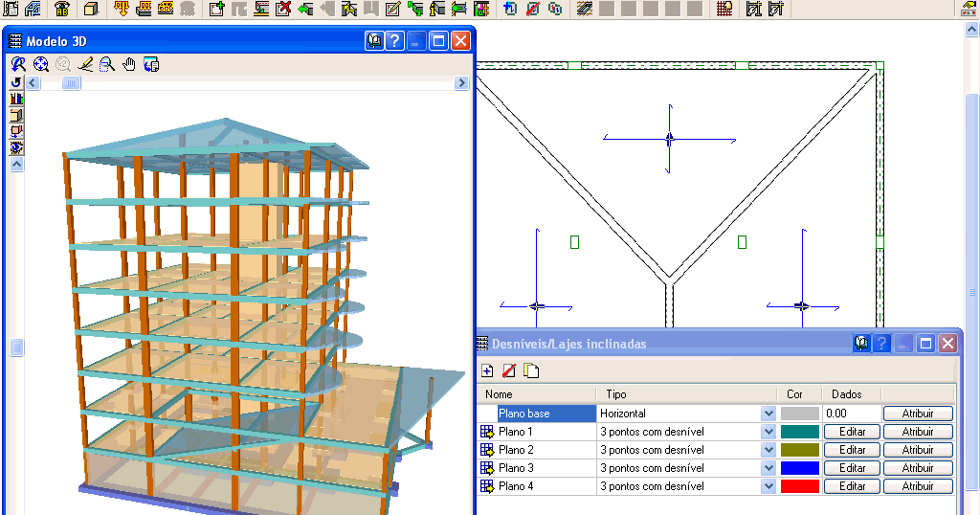
Task: Click the gray color swatch of Plano base
Action: (x=799, y=414)
